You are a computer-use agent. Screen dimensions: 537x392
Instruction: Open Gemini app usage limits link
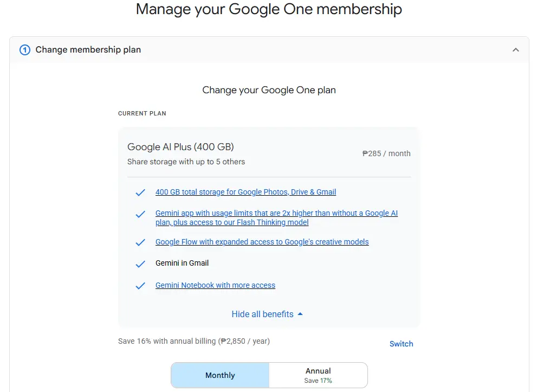pos(276,217)
